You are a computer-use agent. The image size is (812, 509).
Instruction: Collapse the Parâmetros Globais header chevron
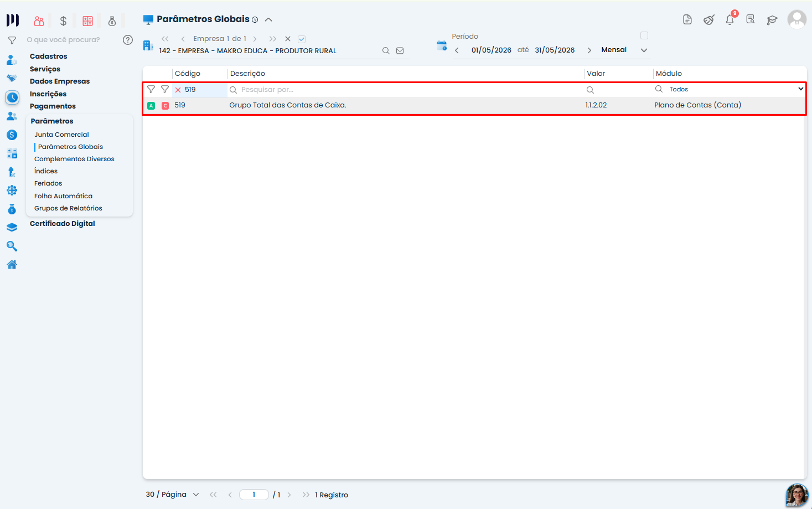coord(268,19)
